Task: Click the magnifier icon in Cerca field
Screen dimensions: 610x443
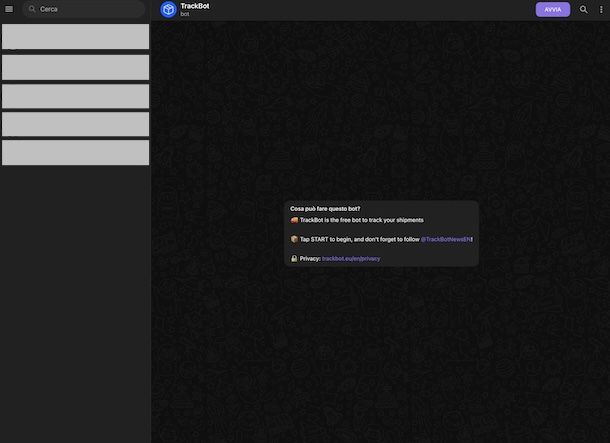Action: (32, 9)
